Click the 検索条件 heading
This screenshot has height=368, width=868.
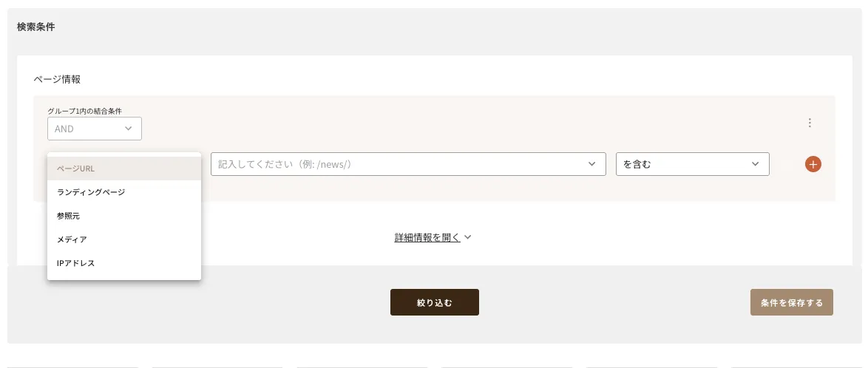[35, 27]
